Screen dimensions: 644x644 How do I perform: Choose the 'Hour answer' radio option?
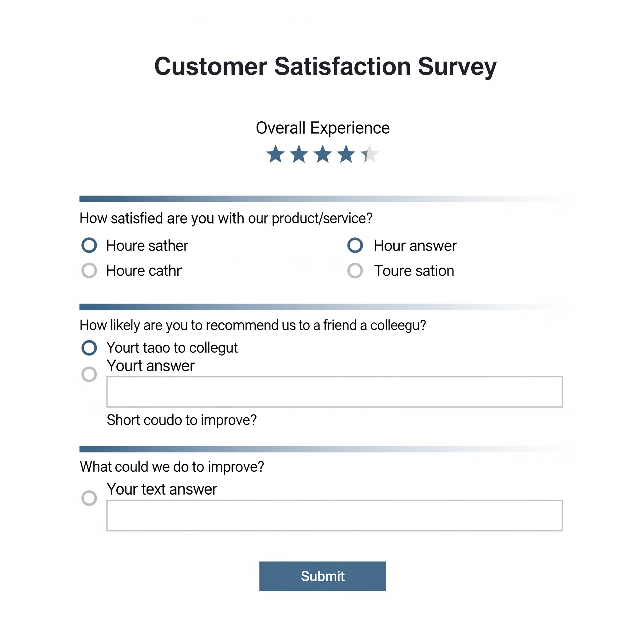pos(355,245)
